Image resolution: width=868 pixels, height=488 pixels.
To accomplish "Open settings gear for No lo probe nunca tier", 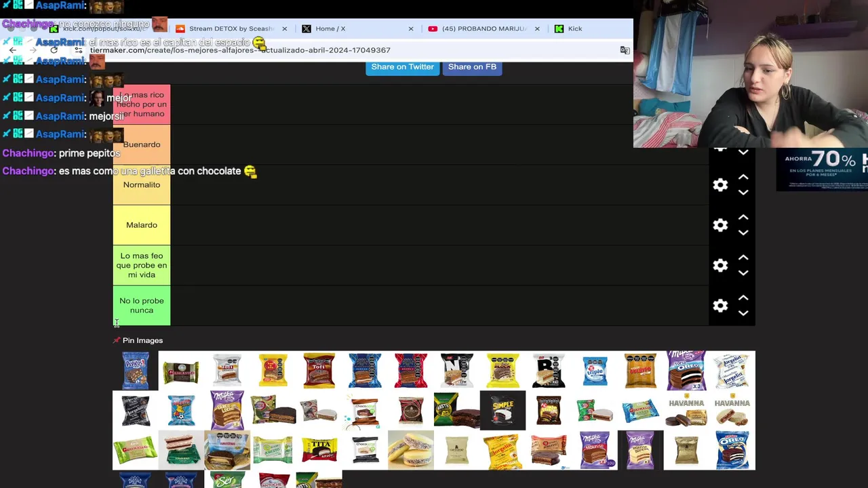I will click(x=720, y=306).
